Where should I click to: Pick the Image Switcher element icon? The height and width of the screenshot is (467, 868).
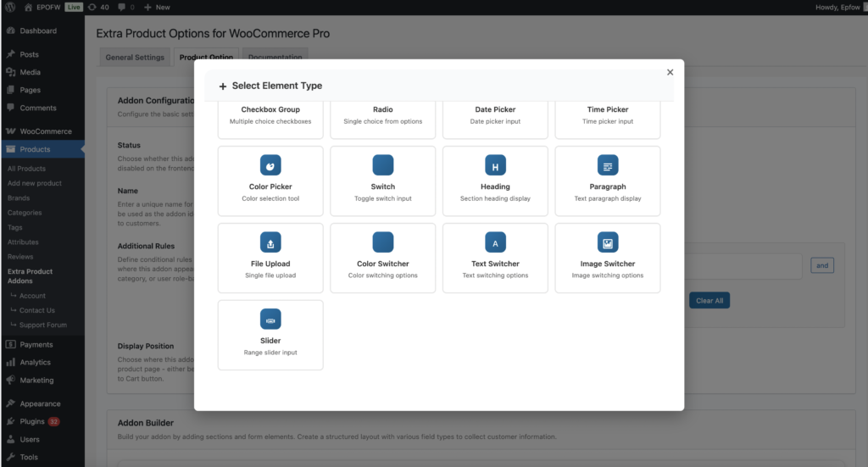click(608, 242)
